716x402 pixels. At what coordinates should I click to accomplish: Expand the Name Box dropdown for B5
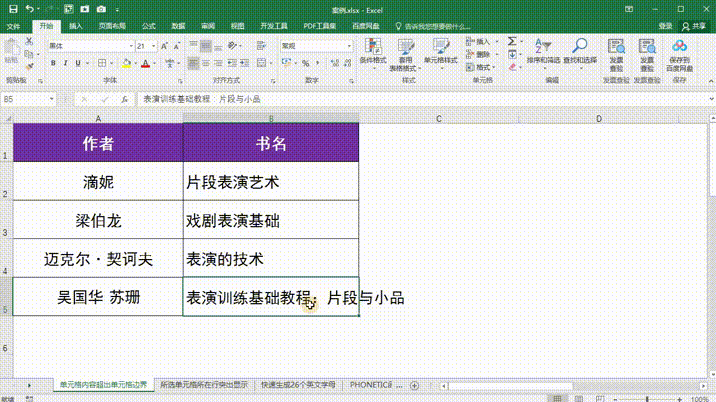pyautogui.click(x=52, y=99)
